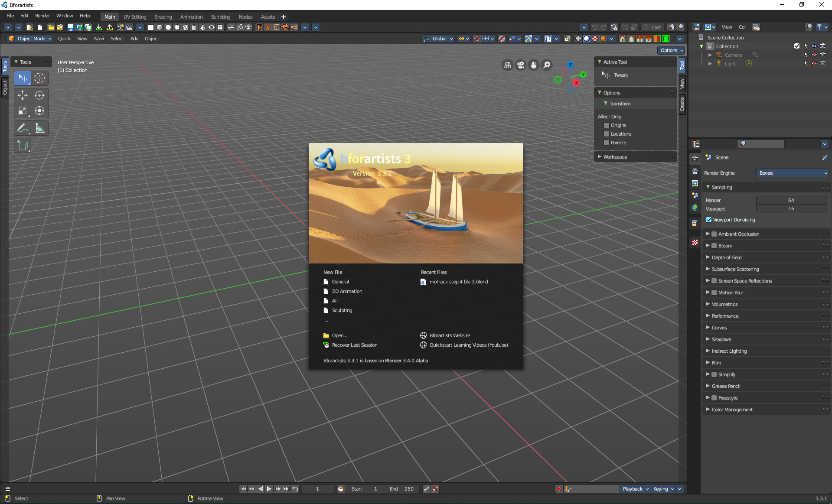The height and width of the screenshot is (504, 832).
Task: Open the Render menu
Action: click(42, 16)
